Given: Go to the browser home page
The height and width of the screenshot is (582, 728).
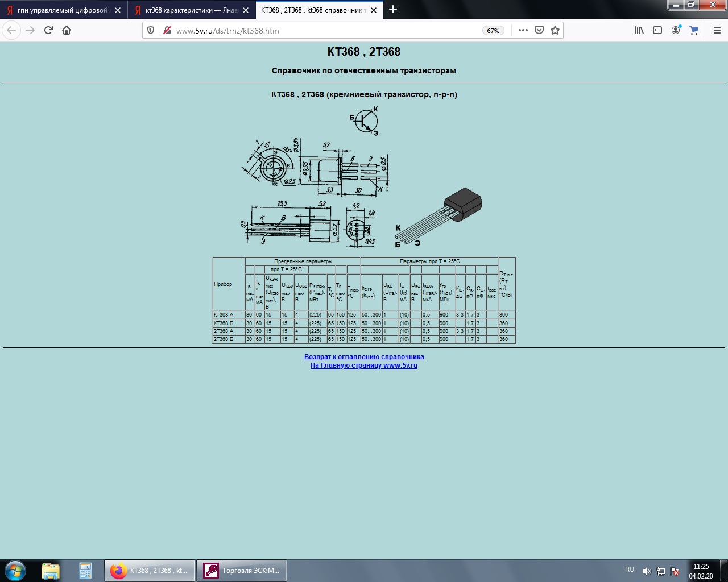Looking at the screenshot, I should coord(67,31).
